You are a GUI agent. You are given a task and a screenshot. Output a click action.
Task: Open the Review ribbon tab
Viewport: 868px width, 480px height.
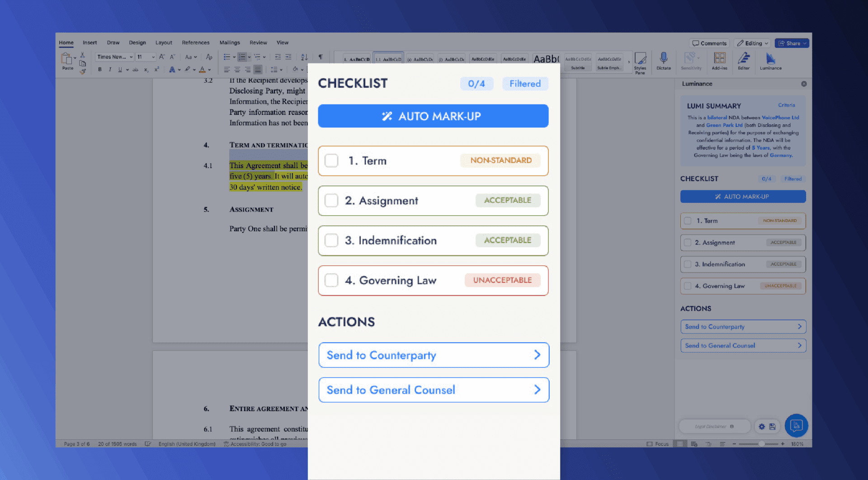258,42
